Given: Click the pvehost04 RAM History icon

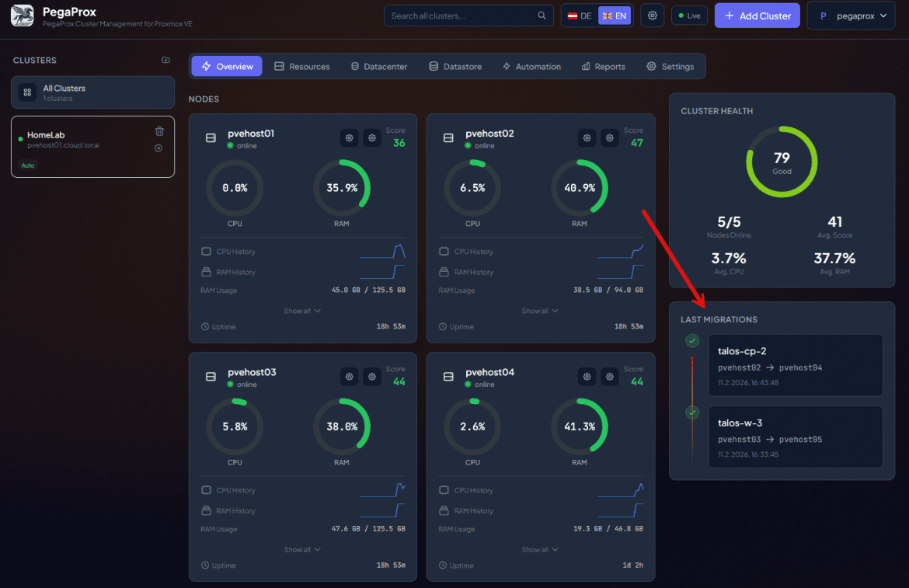Looking at the screenshot, I should (444, 510).
